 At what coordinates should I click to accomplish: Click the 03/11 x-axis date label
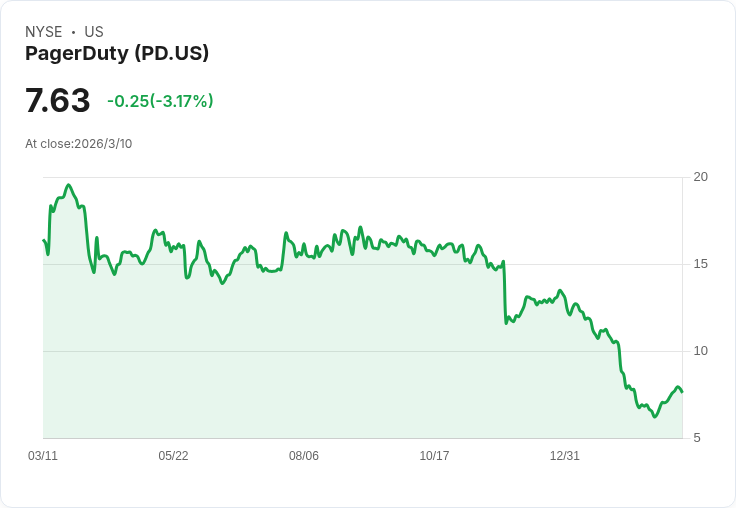point(43,456)
